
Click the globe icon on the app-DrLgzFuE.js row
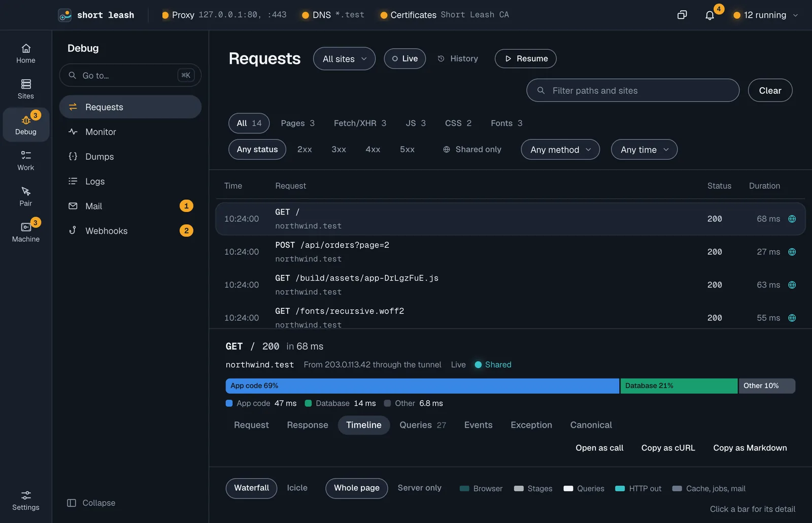(792, 285)
